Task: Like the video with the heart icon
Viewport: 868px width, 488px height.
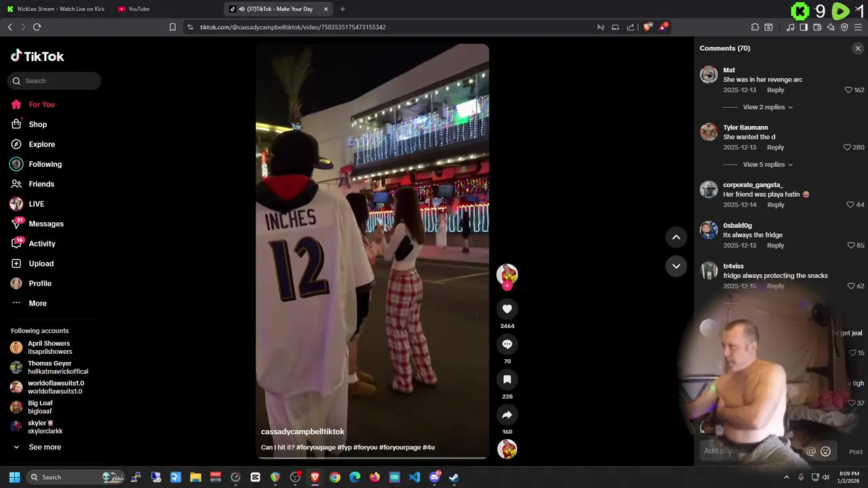Action: click(507, 309)
